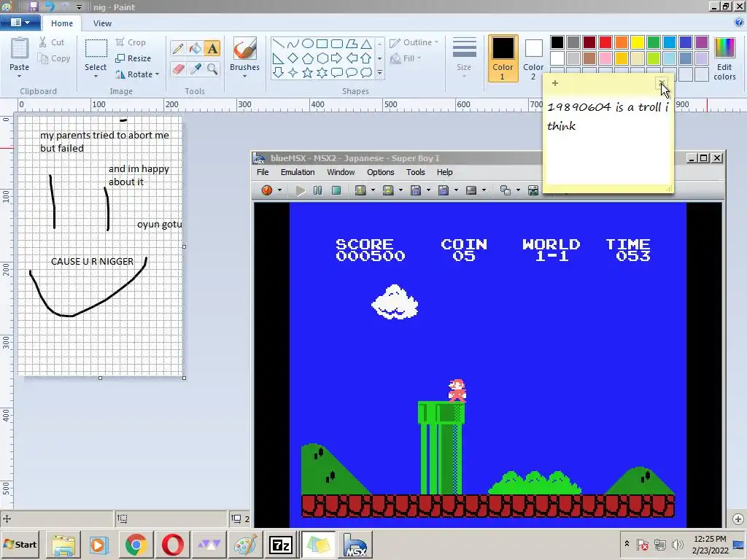Click the blueMSX cartridge slot 2 icon

coord(388,190)
